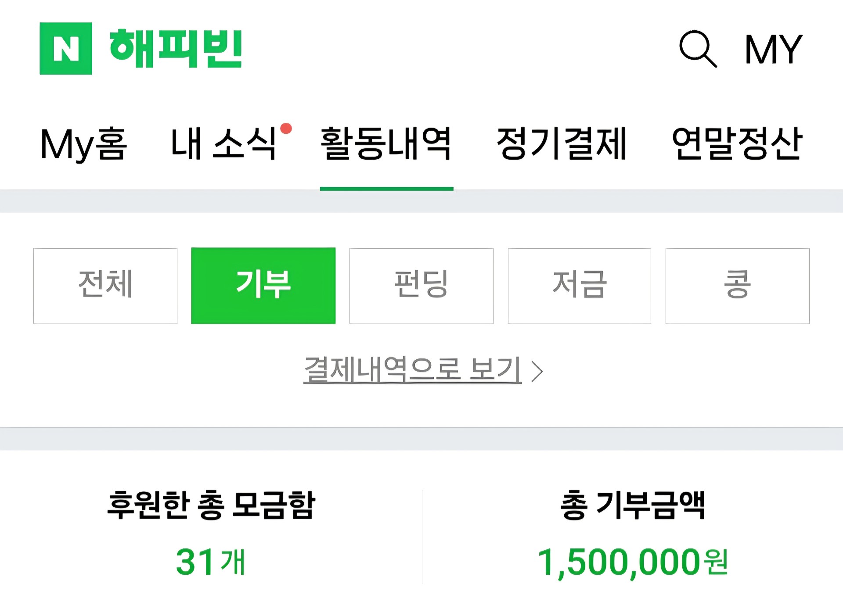Click the 1,500,000원 donation total
Screen dimensions: 843x616
[x=633, y=562]
